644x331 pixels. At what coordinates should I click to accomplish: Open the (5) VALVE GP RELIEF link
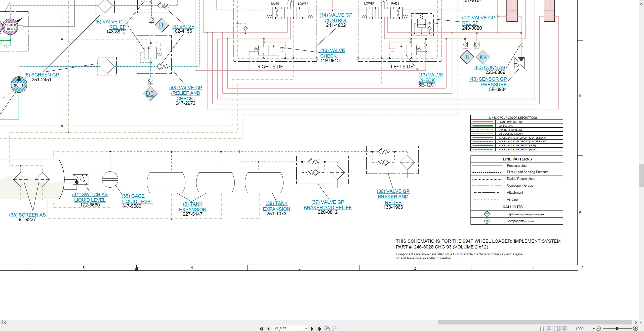tap(110, 24)
